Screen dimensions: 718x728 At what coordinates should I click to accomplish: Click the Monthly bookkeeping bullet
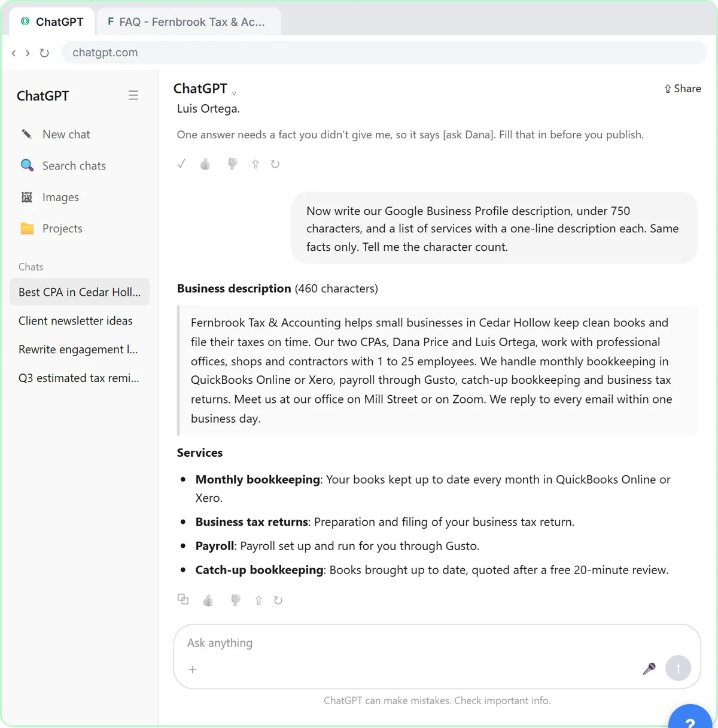tap(433, 489)
